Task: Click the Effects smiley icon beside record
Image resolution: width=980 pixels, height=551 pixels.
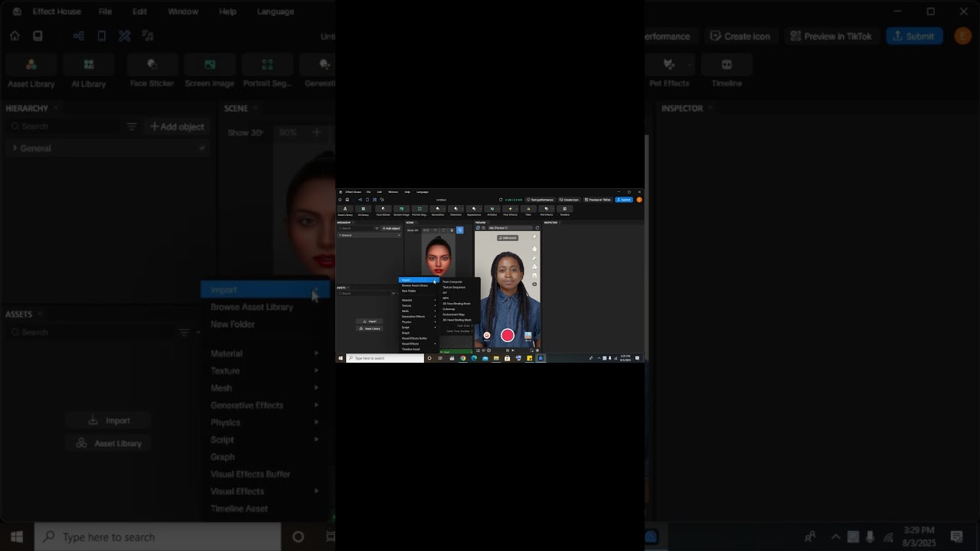Action: [x=487, y=335]
